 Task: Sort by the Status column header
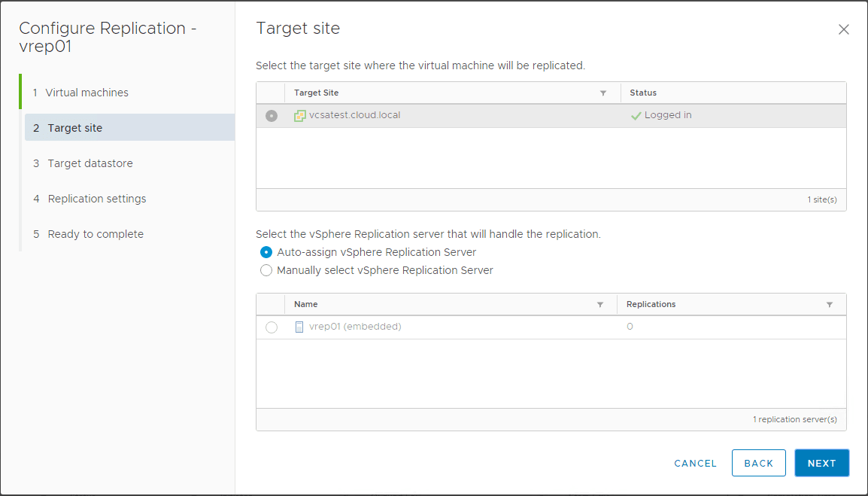(643, 93)
